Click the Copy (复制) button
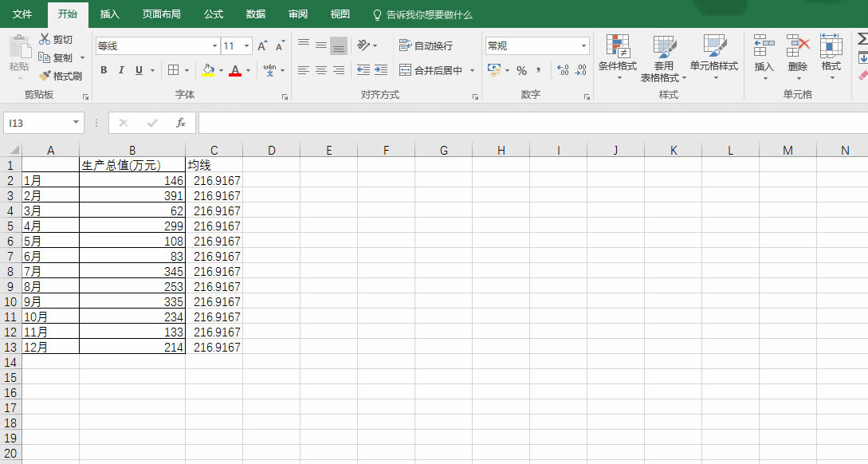Screen dimensions: 868x464 (56, 58)
